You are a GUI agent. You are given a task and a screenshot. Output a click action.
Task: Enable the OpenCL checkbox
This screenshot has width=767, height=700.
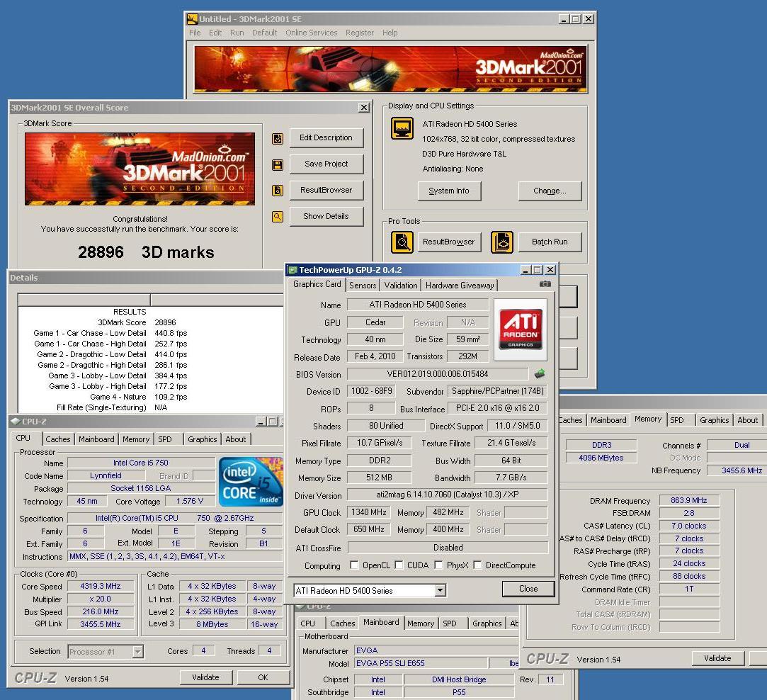coord(354,565)
